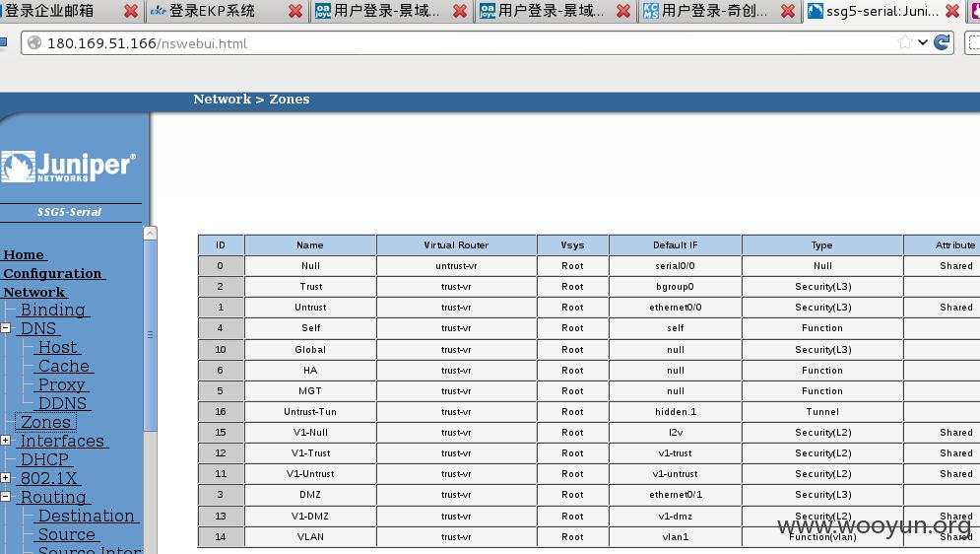This screenshot has height=554, width=980.
Task: Click the MGT zone name cell
Action: (310, 390)
